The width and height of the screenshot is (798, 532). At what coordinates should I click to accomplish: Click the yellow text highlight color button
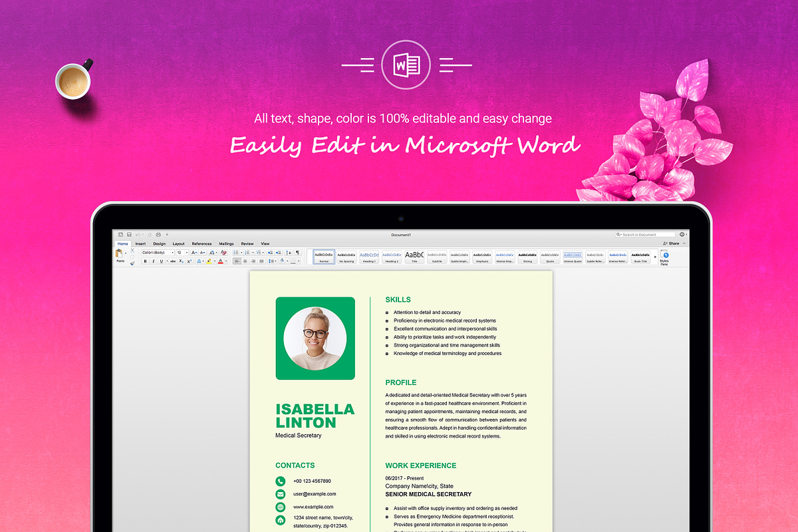[x=209, y=261]
